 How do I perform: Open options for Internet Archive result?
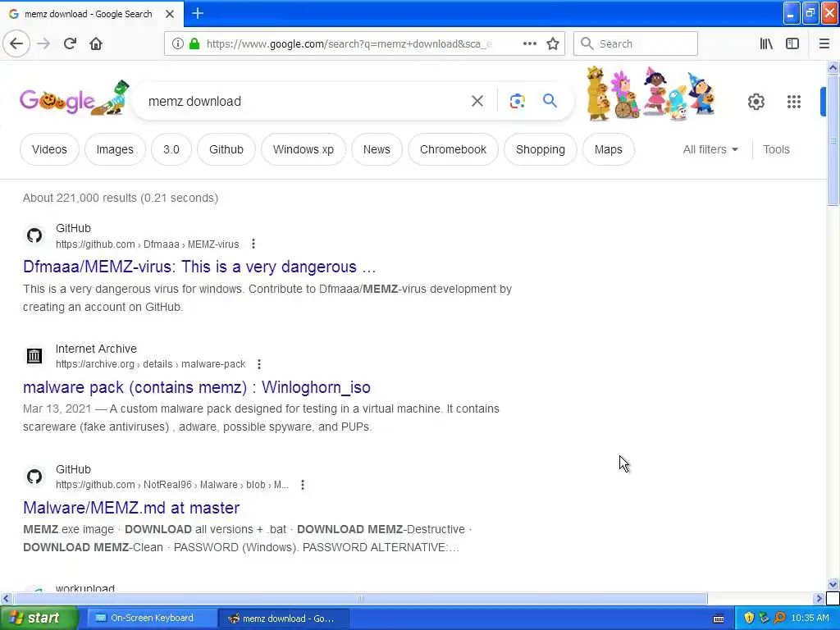pos(259,364)
